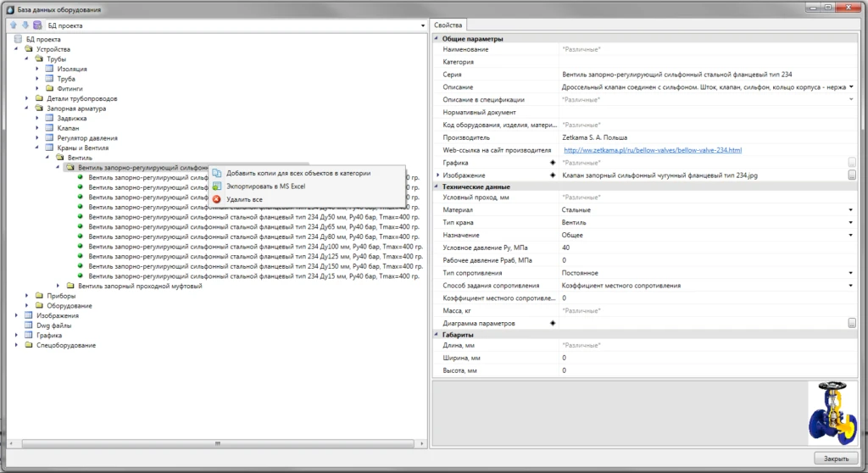Click the blue up arrow toolbar icon
This screenshot has width=868, height=473.
[13, 26]
